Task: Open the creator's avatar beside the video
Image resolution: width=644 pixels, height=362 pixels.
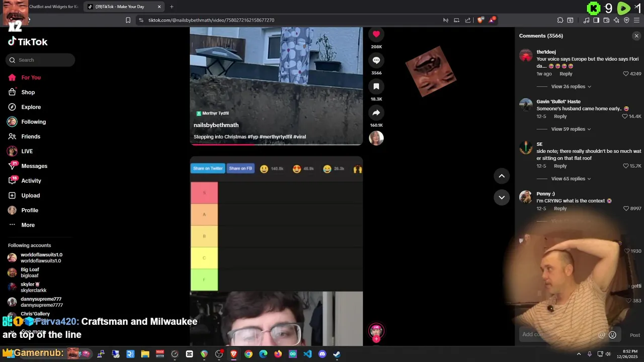Action: [376, 138]
